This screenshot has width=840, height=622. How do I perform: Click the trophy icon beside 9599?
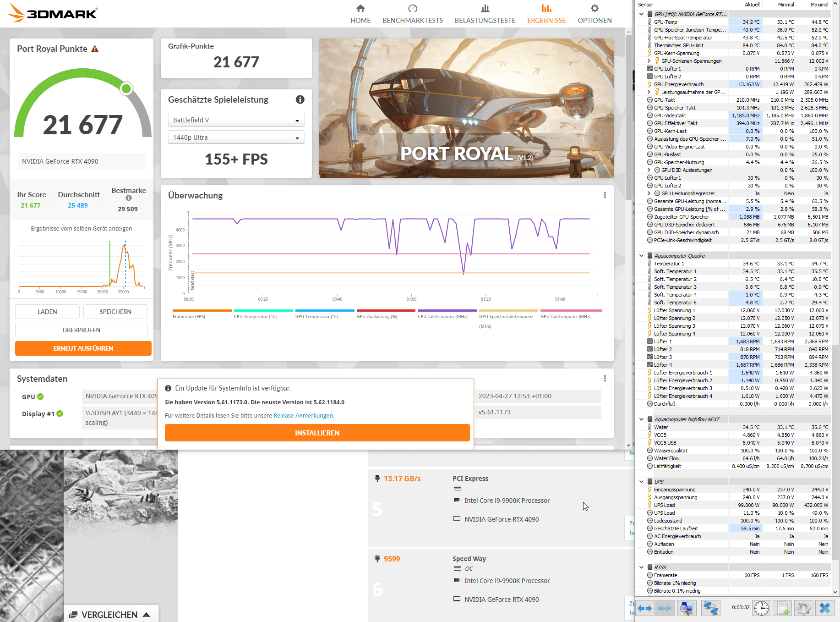(377, 559)
